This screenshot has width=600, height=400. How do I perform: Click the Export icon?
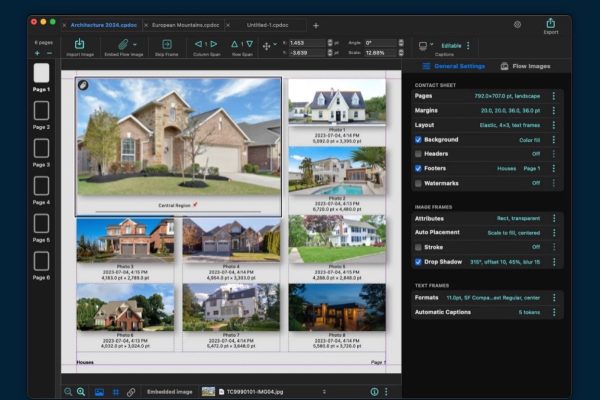click(x=551, y=23)
